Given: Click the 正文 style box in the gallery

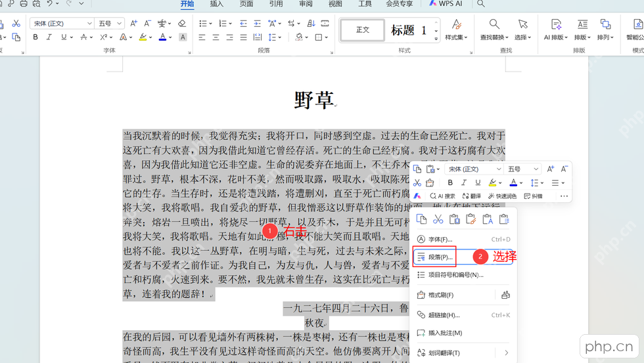Looking at the screenshot, I should point(363,30).
